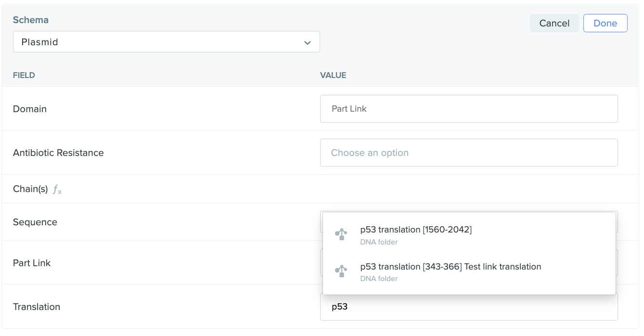Open the Antibiotic Resistance options dropdown

tap(468, 153)
